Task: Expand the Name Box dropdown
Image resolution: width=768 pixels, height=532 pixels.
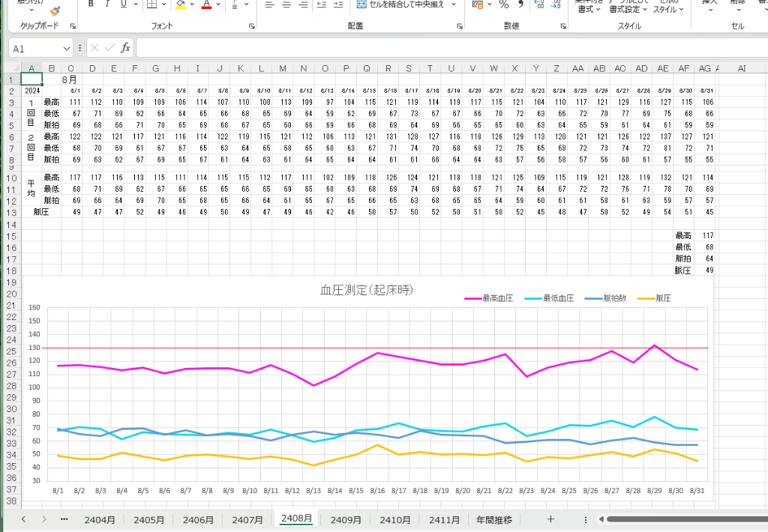Action: pyautogui.click(x=67, y=48)
